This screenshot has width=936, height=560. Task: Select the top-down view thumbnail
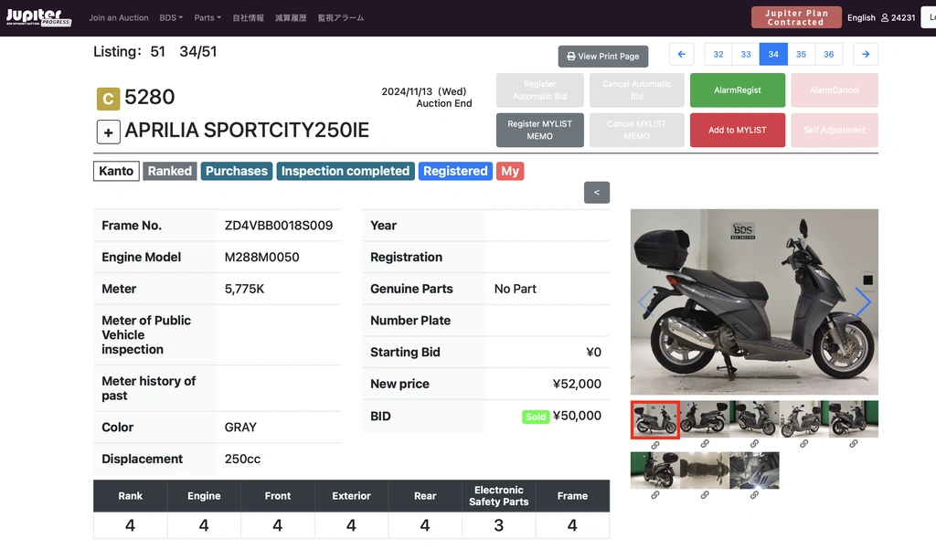(x=705, y=470)
